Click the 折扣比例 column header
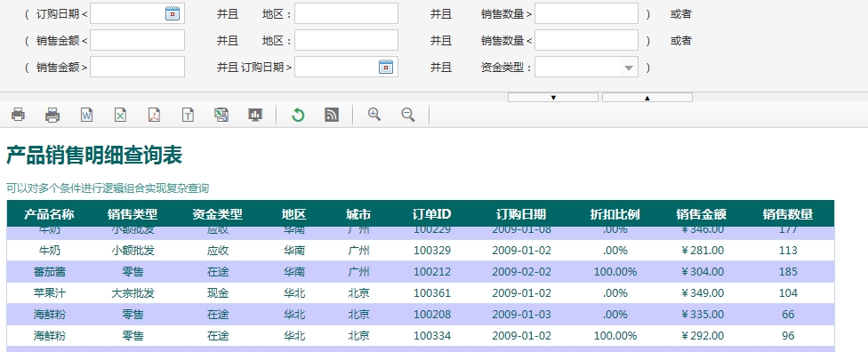This screenshot has width=868, height=352. pos(615,214)
